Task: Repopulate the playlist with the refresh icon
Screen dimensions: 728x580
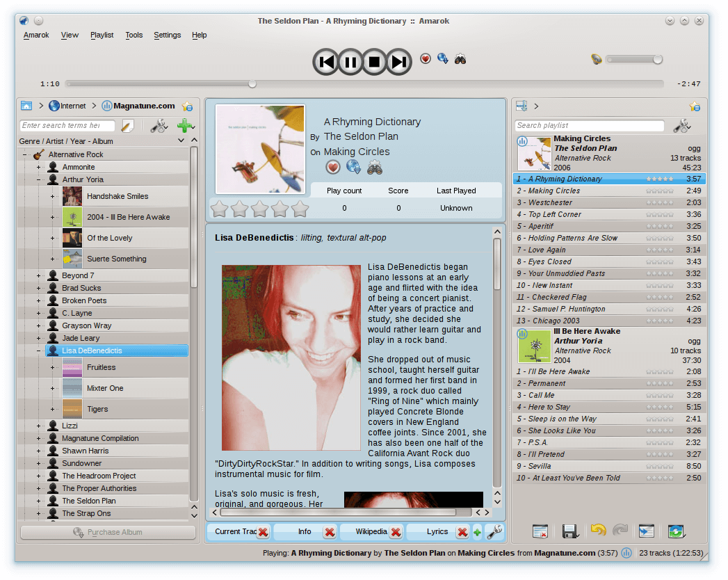Action: [x=677, y=531]
